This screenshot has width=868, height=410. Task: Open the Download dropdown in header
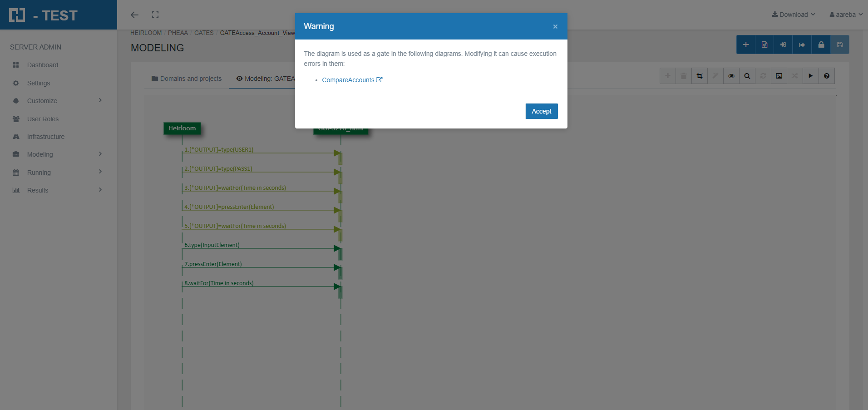click(793, 15)
